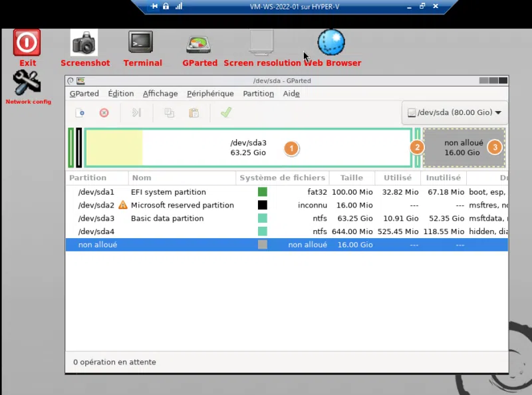Open the Partition menu
Image resolution: width=532 pixels, height=395 pixels.
(x=258, y=94)
